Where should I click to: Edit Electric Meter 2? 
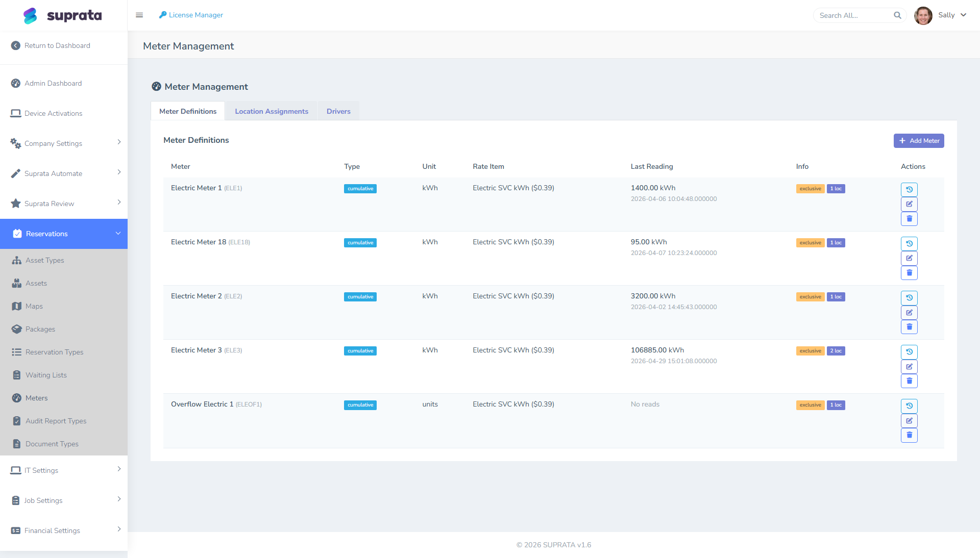[x=909, y=312]
